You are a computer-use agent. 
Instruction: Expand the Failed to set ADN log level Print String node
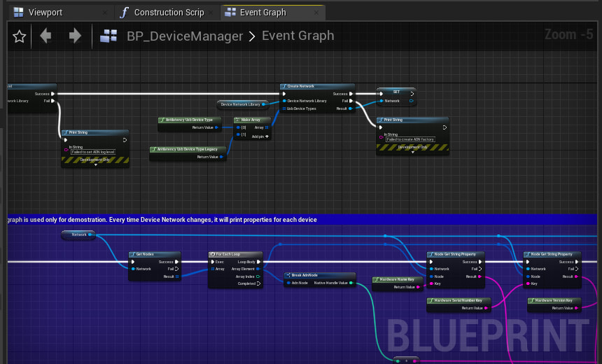tap(96, 165)
